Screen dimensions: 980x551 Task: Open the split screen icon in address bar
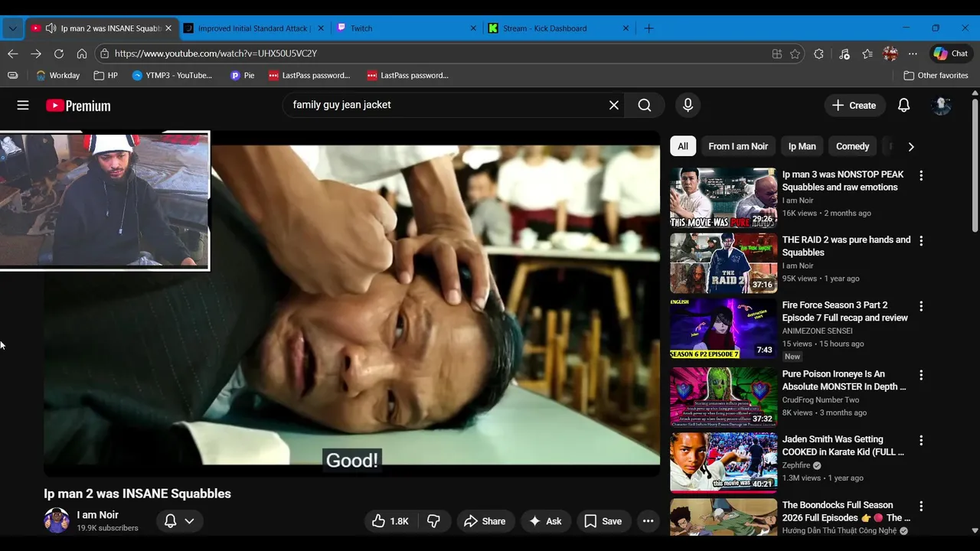pos(777,54)
